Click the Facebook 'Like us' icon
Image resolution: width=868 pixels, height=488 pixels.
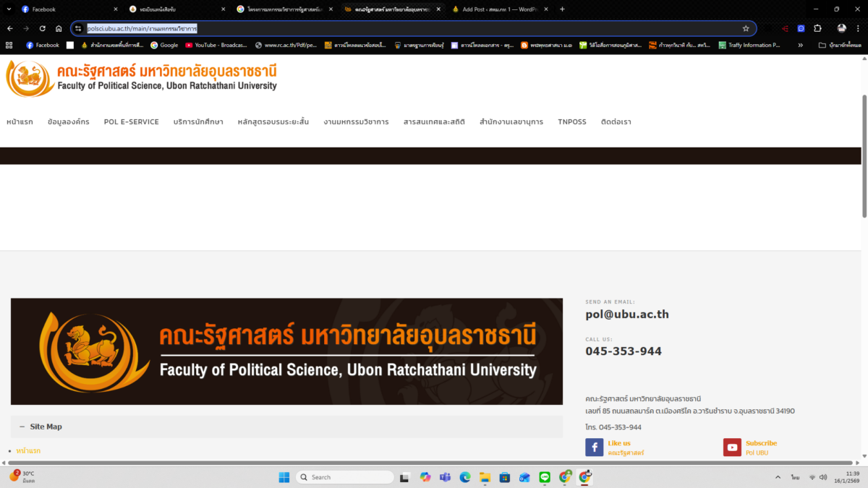coord(594,448)
